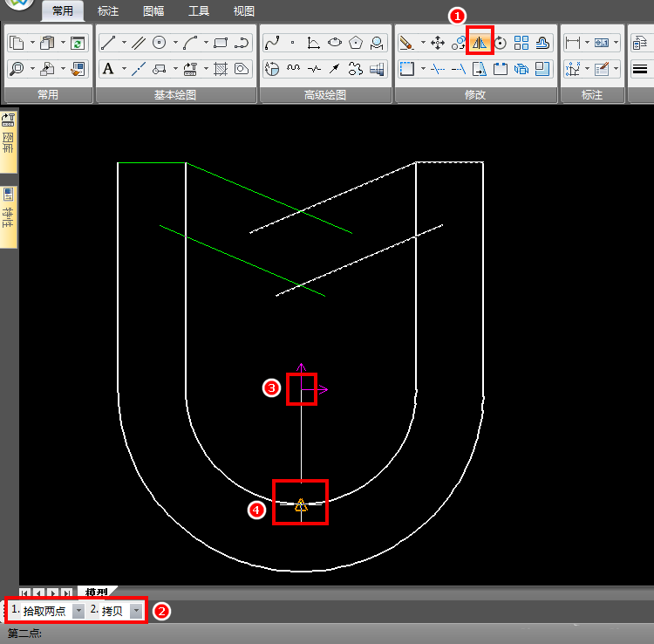The image size is (654, 644).
Task: Select the Parallel lines tool
Action: [139, 42]
